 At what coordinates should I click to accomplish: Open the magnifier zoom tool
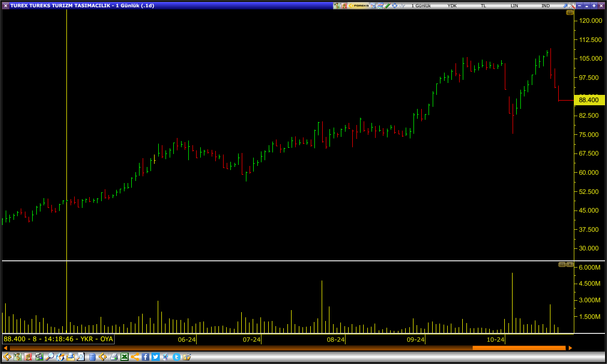[x=49, y=357]
